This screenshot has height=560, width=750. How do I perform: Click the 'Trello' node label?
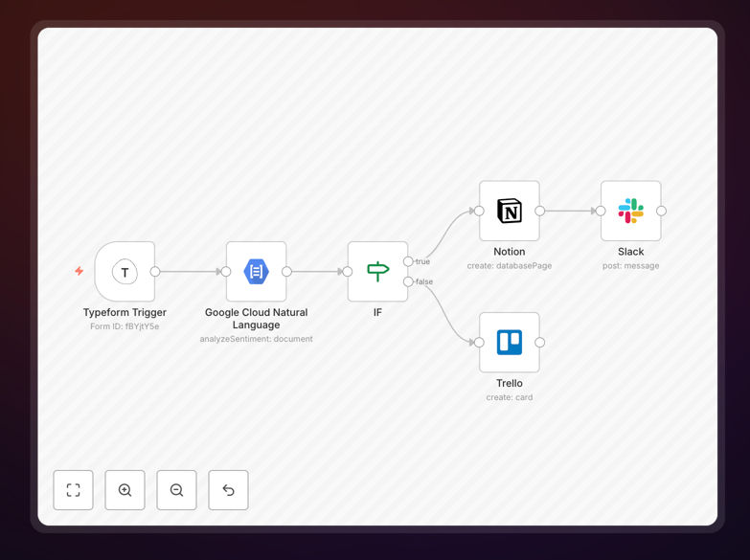tap(510, 383)
